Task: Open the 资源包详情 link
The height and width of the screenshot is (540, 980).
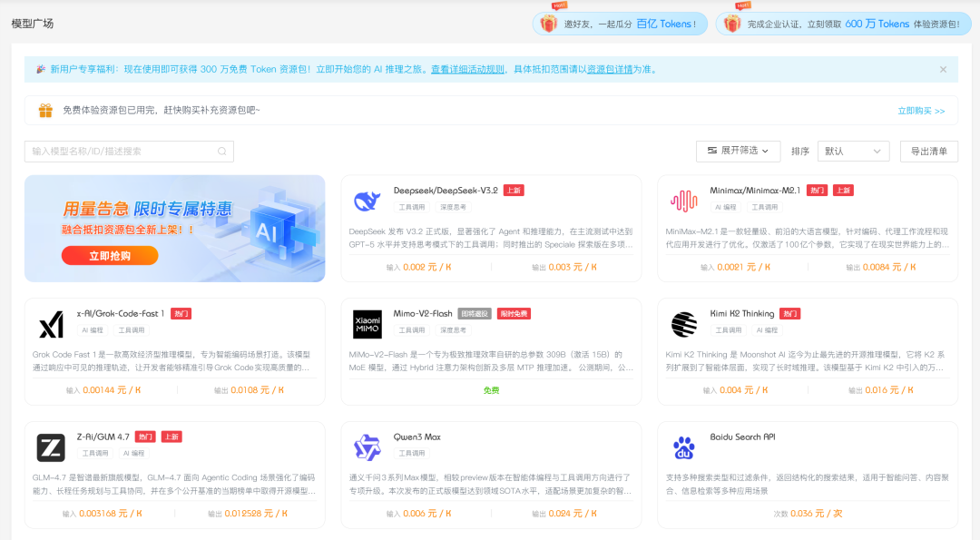Action: 610,69
